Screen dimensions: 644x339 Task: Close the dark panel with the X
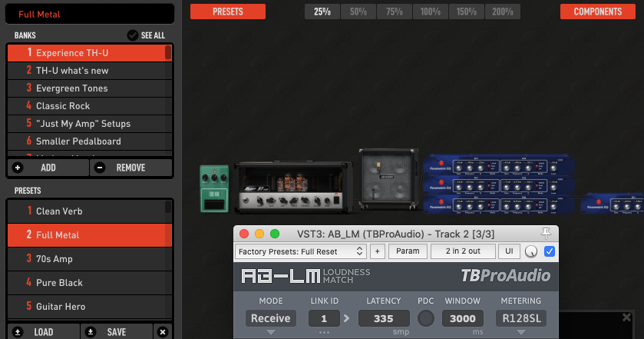[627, 317]
